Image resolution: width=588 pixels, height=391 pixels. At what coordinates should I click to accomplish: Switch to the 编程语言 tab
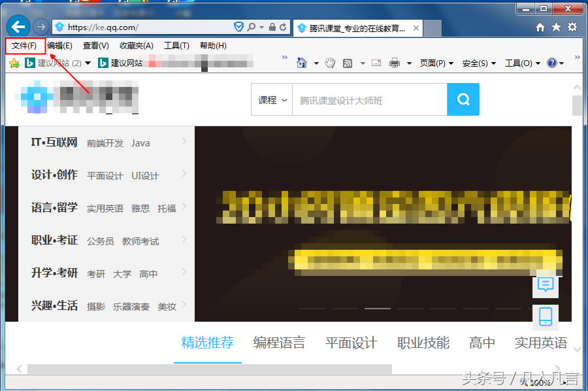tap(279, 342)
